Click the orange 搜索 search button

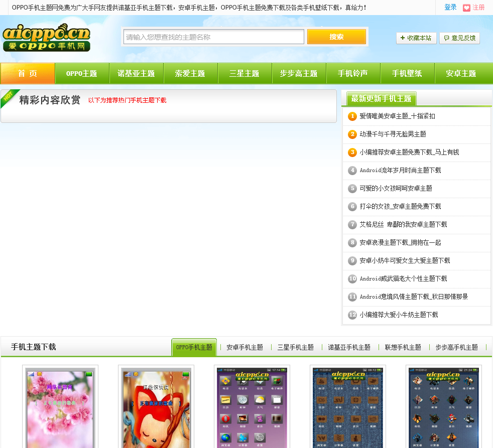point(336,37)
